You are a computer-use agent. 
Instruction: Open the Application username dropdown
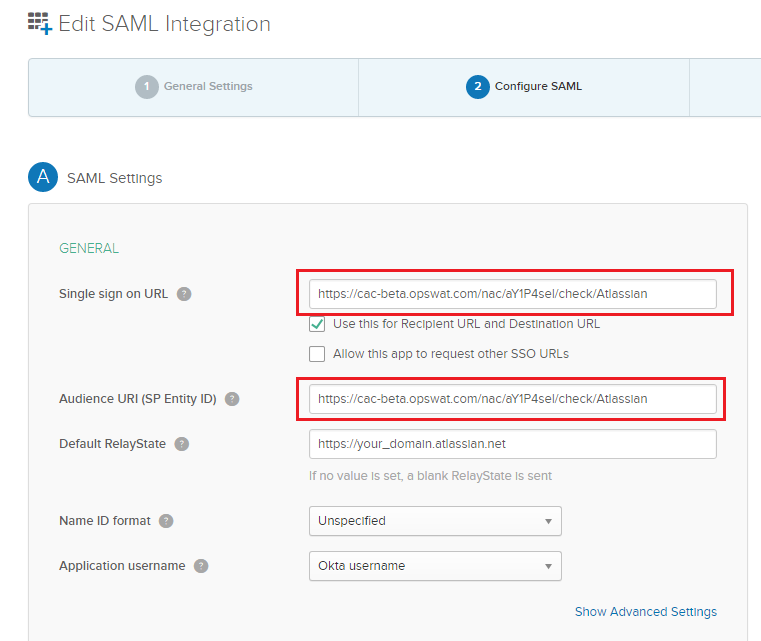click(435, 566)
